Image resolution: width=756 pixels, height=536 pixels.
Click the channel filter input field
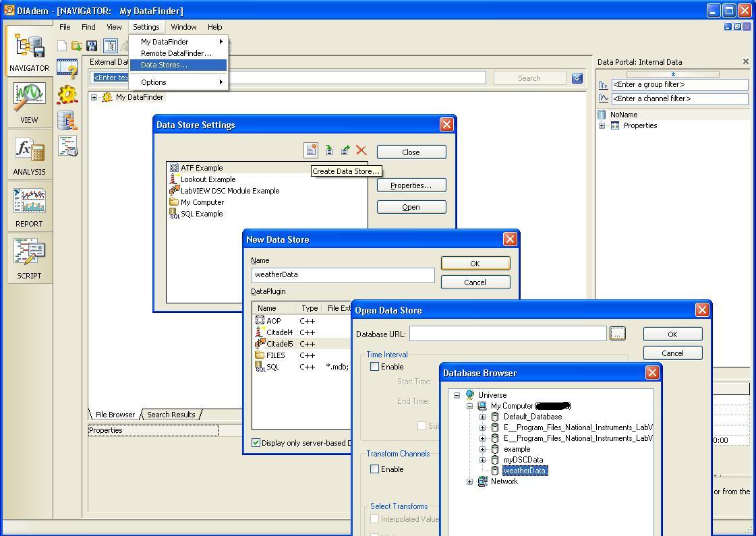coord(680,99)
